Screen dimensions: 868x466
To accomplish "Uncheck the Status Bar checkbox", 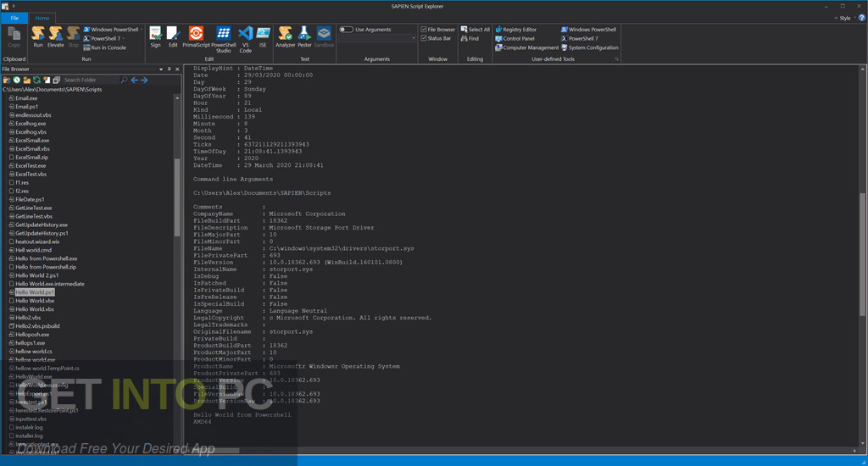I will tap(424, 38).
